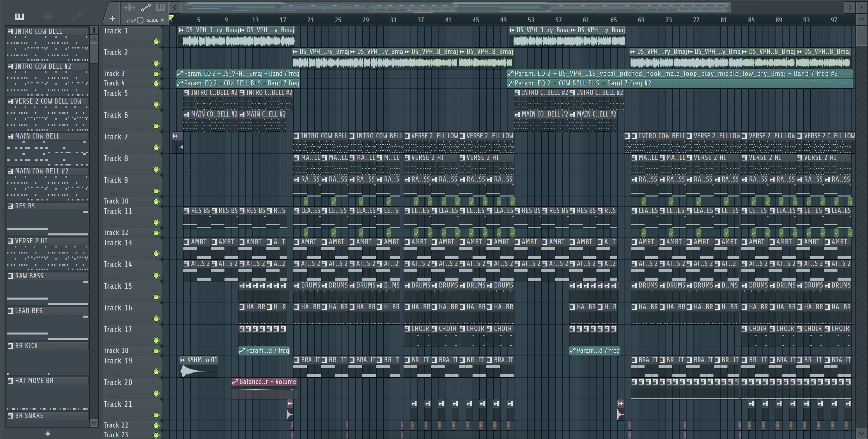Select the automation clip filter icon in the picker
This screenshot has height=439, width=868.
point(77,16)
